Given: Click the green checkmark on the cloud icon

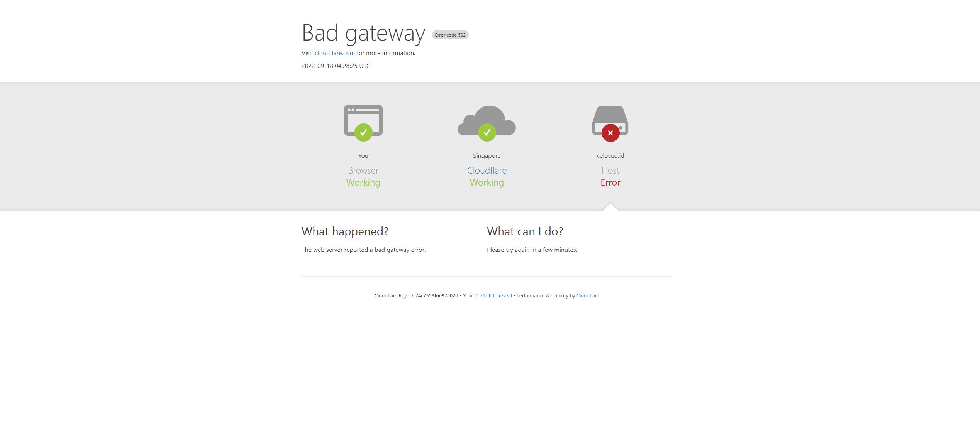Looking at the screenshot, I should point(487,133).
